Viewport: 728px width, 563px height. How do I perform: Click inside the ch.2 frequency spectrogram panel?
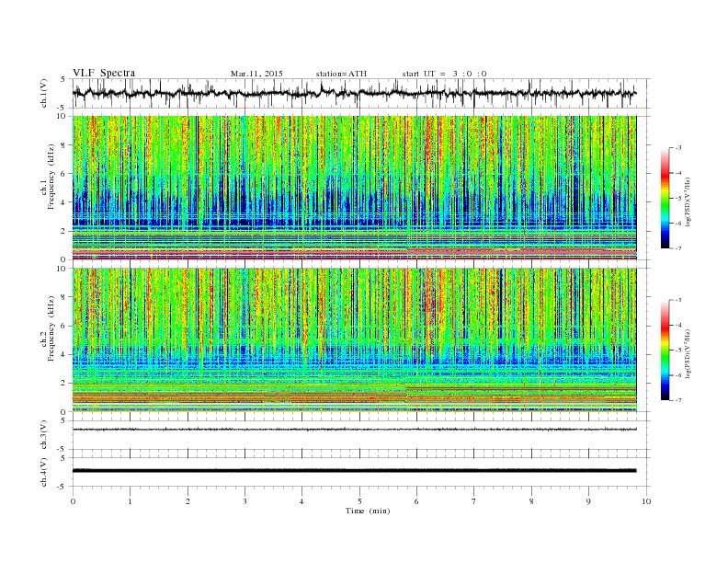point(354,340)
